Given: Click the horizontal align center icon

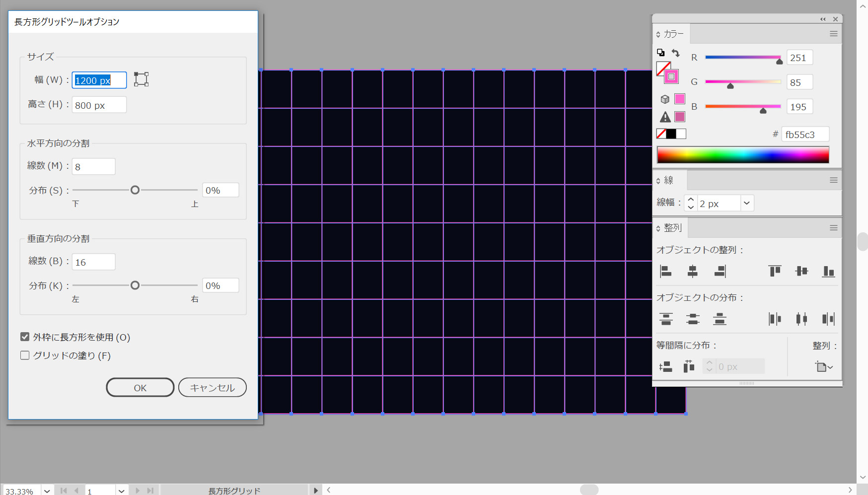Looking at the screenshot, I should tap(692, 271).
